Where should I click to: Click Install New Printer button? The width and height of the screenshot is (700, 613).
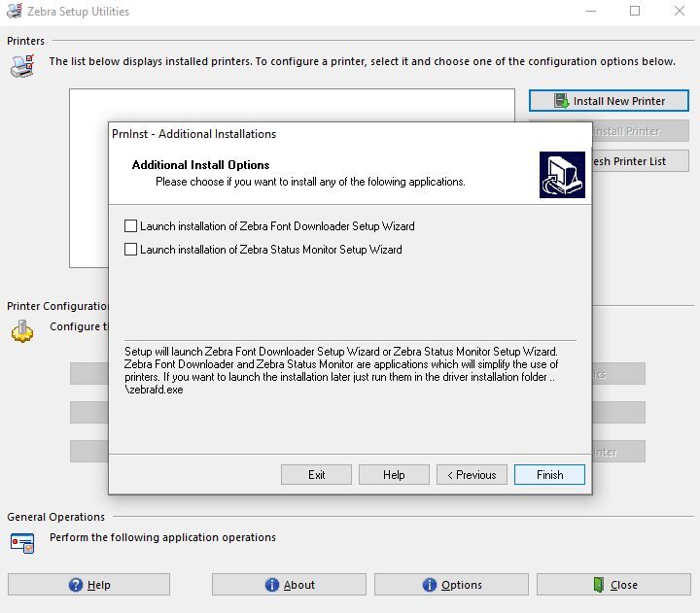point(609,101)
